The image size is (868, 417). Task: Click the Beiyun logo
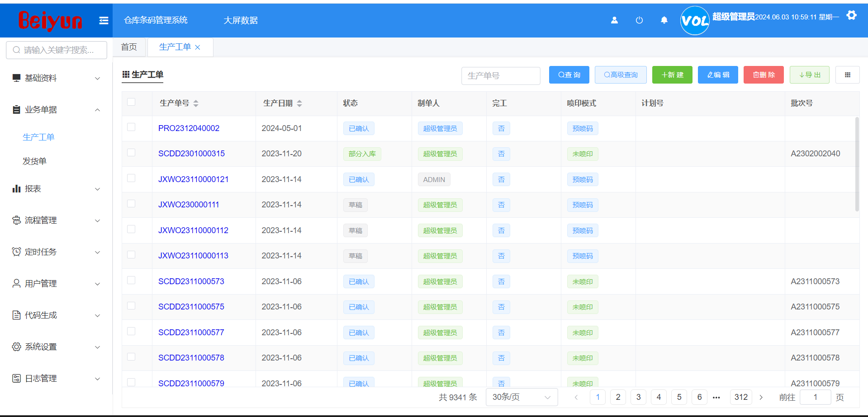coord(50,21)
